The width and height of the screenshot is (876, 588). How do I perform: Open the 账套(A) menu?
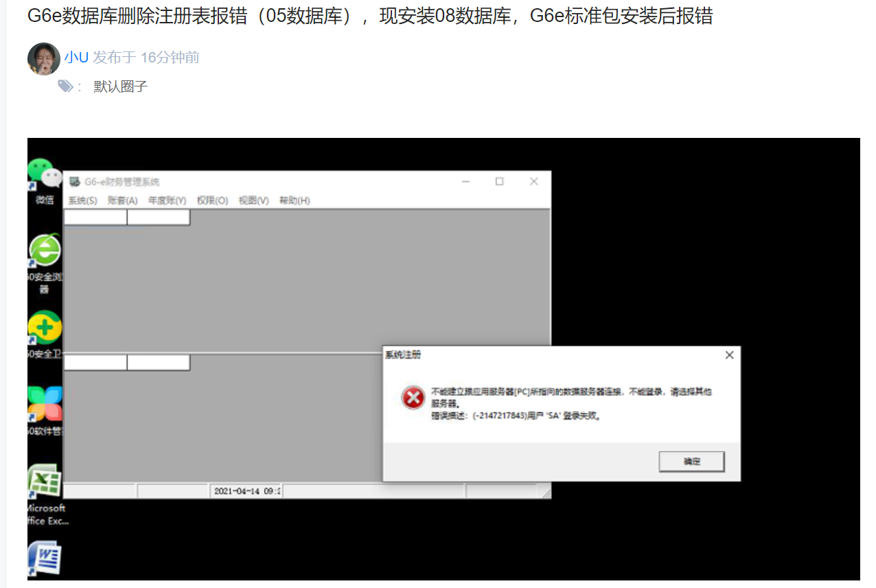tap(123, 200)
